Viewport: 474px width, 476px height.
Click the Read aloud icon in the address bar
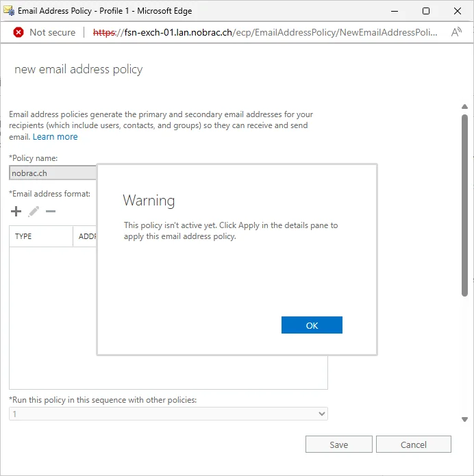(x=456, y=32)
